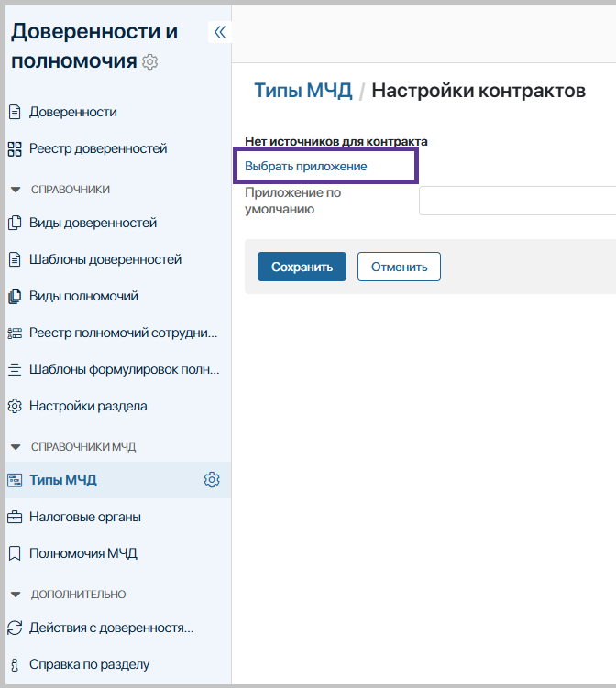The image size is (616, 688).
Task: Open section settings gear next to title
Action: [149, 62]
